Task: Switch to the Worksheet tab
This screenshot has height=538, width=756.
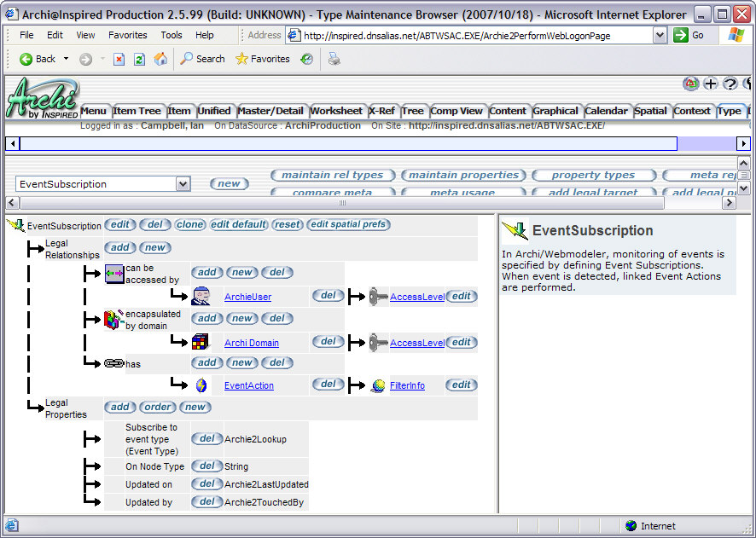Action: (x=335, y=111)
